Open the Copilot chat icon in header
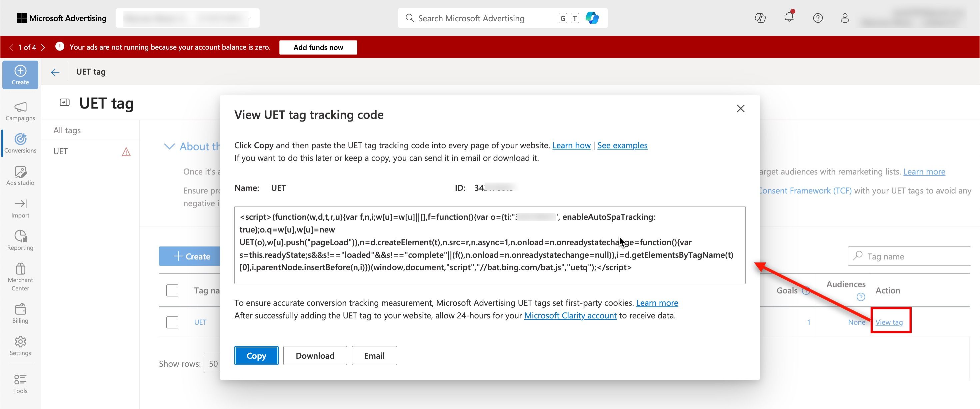 click(x=760, y=18)
